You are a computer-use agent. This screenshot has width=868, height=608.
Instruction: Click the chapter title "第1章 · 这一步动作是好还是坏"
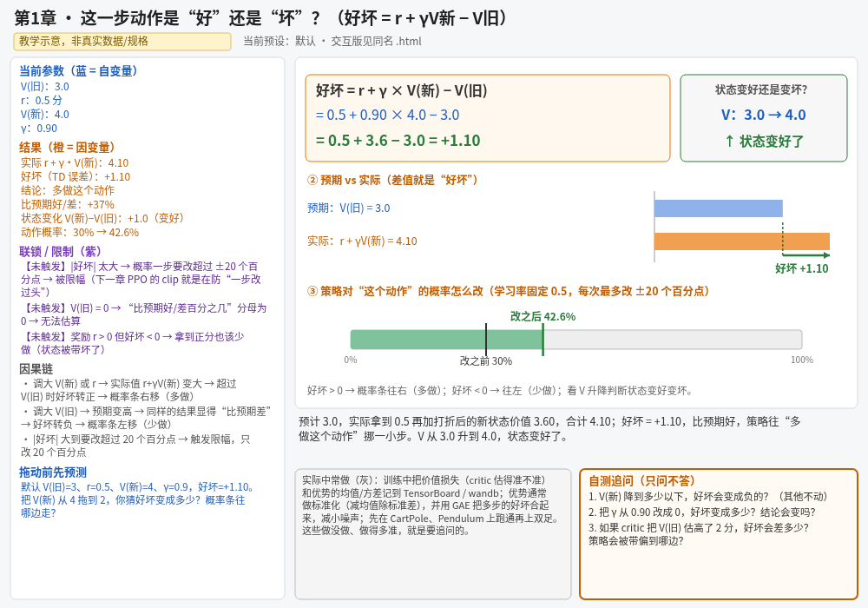[260, 18]
